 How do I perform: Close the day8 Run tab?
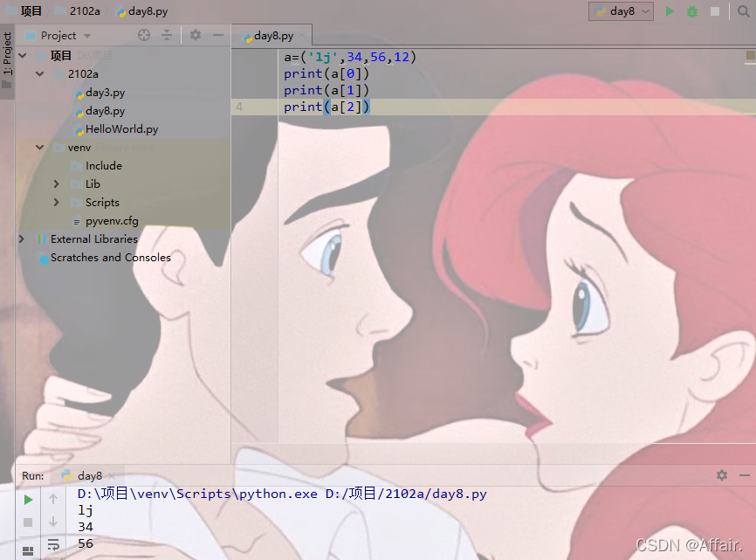(112, 475)
